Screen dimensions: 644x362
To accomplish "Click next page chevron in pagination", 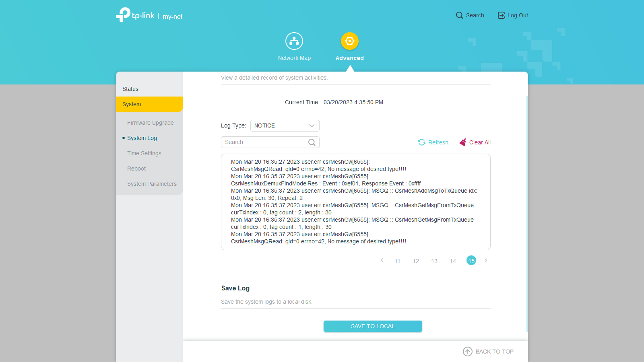I will 486,261.
